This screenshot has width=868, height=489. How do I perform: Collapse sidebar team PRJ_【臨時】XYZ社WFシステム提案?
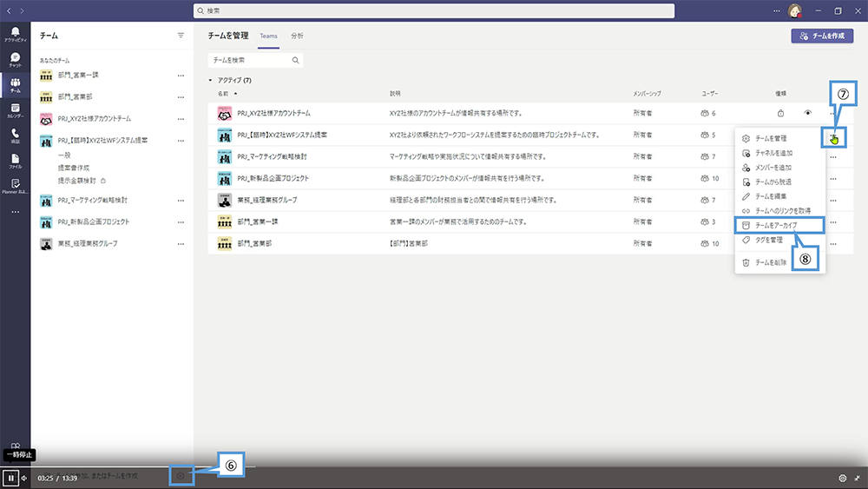(x=94, y=141)
